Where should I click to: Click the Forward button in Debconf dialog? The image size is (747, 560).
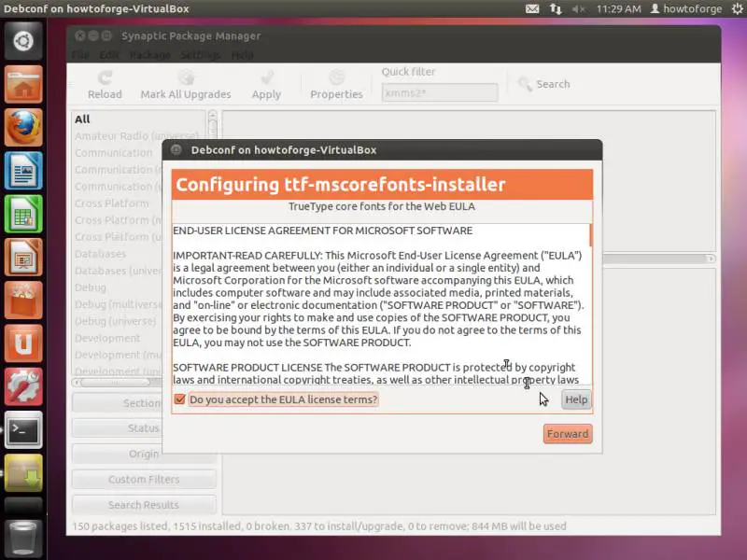[568, 434]
